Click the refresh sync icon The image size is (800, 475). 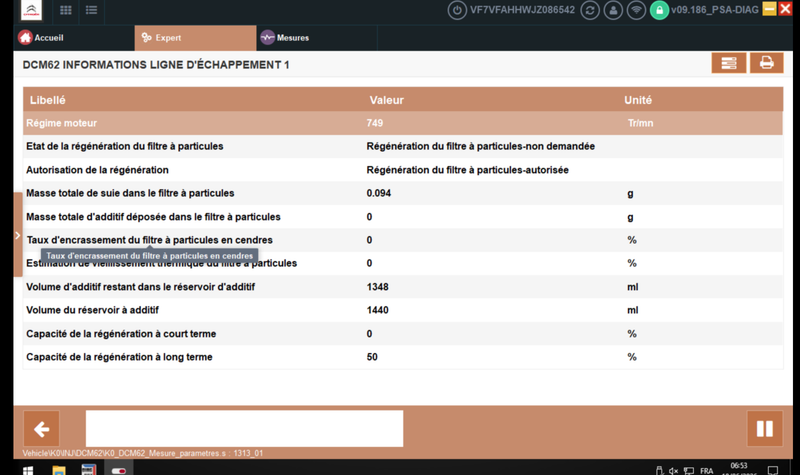pyautogui.click(x=590, y=10)
